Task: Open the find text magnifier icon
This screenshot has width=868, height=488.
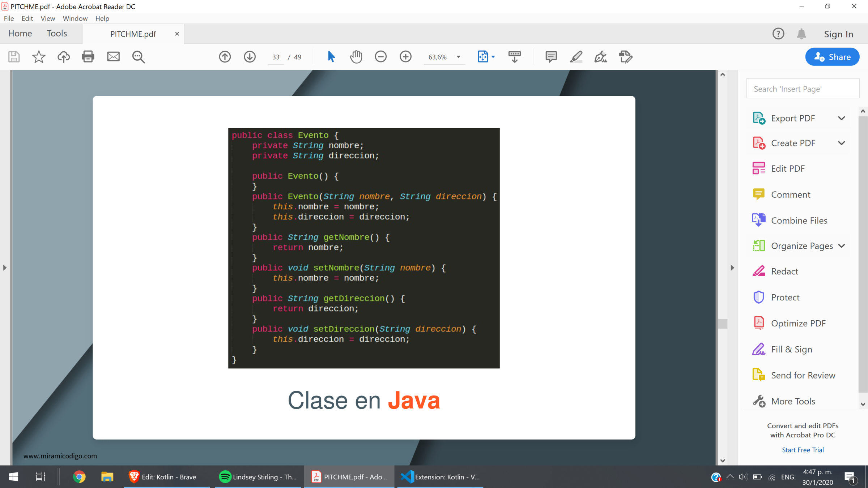Action: point(138,57)
